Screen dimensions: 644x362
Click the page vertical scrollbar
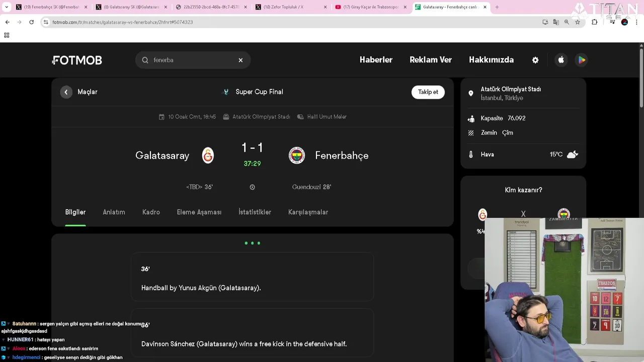[x=641, y=78]
